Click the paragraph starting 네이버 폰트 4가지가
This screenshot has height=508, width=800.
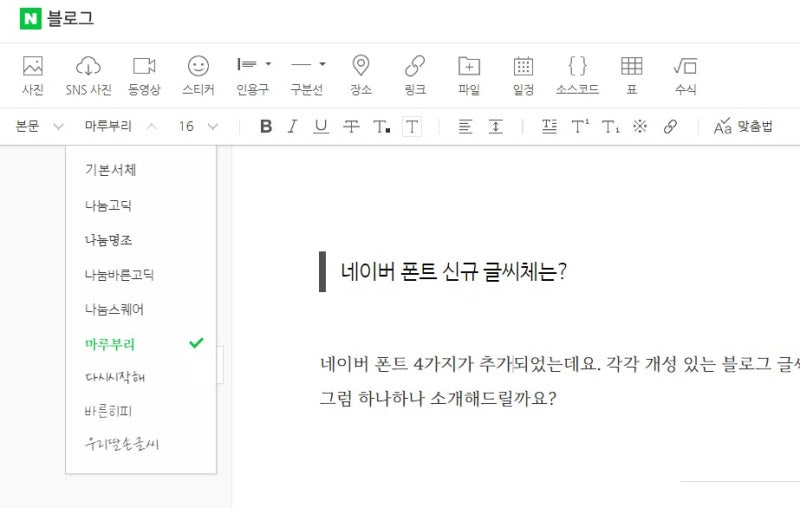[560, 364]
